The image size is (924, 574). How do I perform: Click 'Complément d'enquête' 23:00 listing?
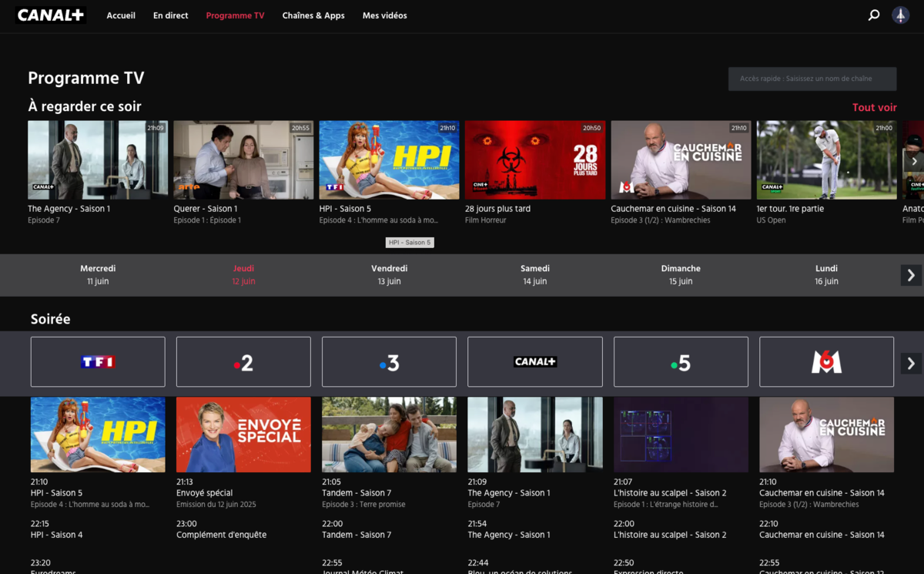tap(221, 535)
